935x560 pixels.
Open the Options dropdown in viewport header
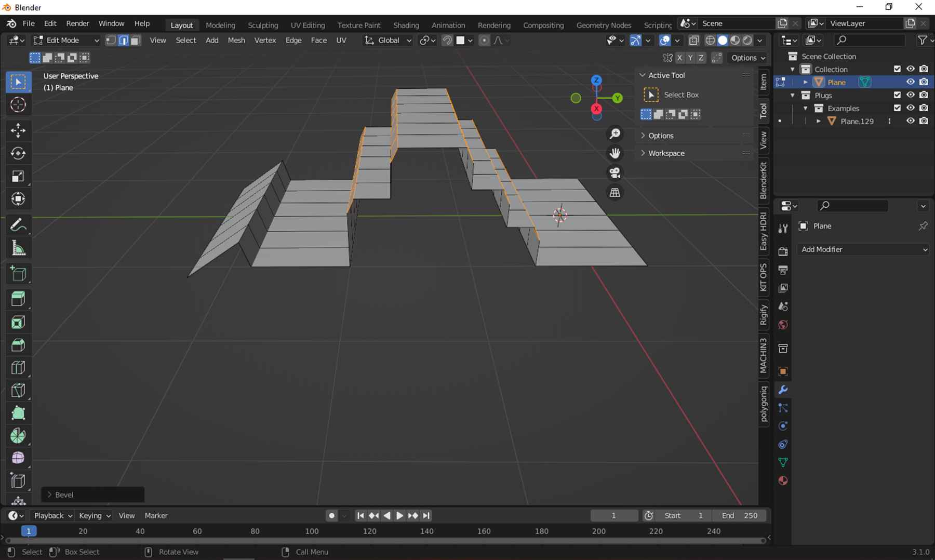pyautogui.click(x=748, y=58)
